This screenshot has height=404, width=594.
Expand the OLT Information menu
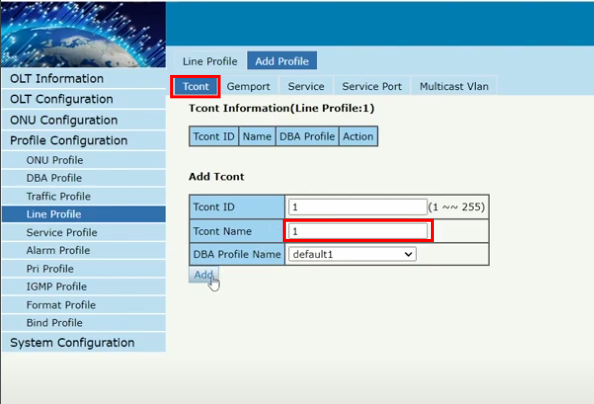point(84,78)
